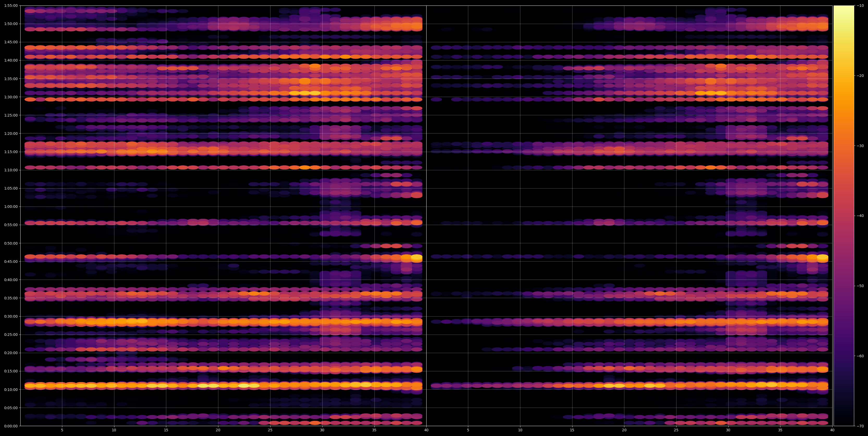Viewport: 868px width, 436px height.
Task: Click the "1:00:00" time axis label
Action: 11,207
